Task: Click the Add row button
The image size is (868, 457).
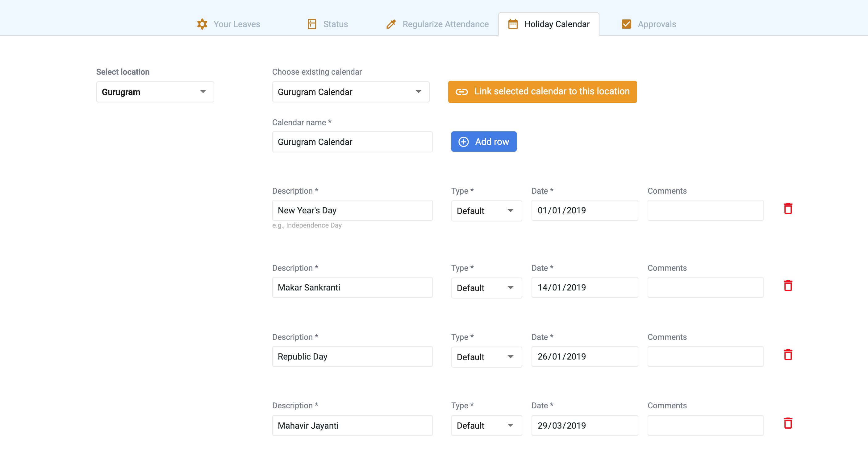Action: click(x=484, y=142)
